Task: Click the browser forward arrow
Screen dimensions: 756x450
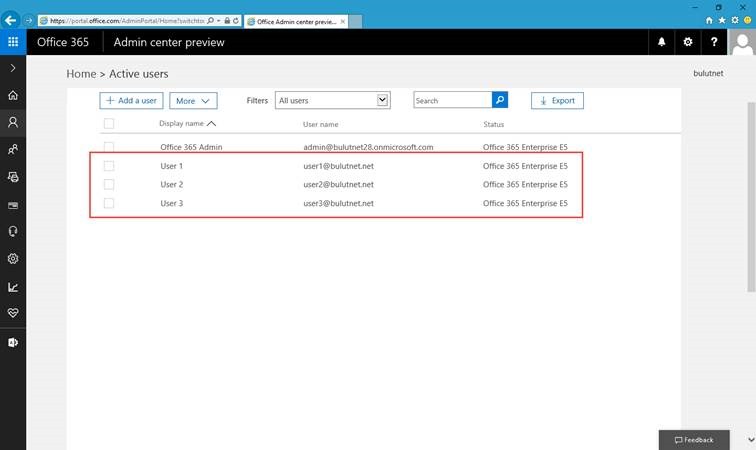Action: [28, 21]
